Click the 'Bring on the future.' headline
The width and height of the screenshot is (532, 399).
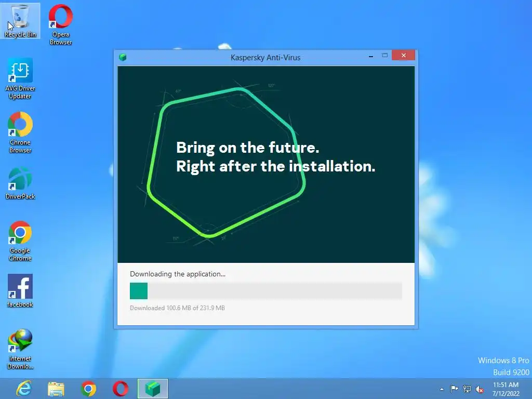[x=248, y=148]
